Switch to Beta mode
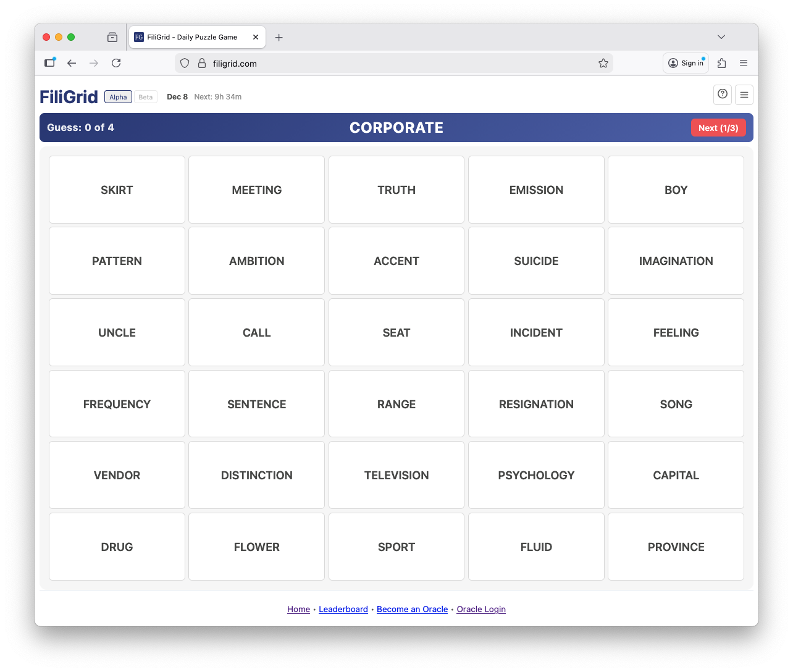The width and height of the screenshot is (793, 672). [146, 97]
